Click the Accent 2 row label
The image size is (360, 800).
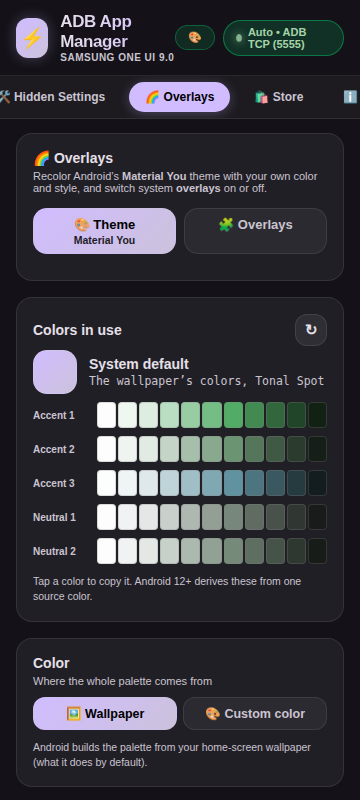click(54, 449)
